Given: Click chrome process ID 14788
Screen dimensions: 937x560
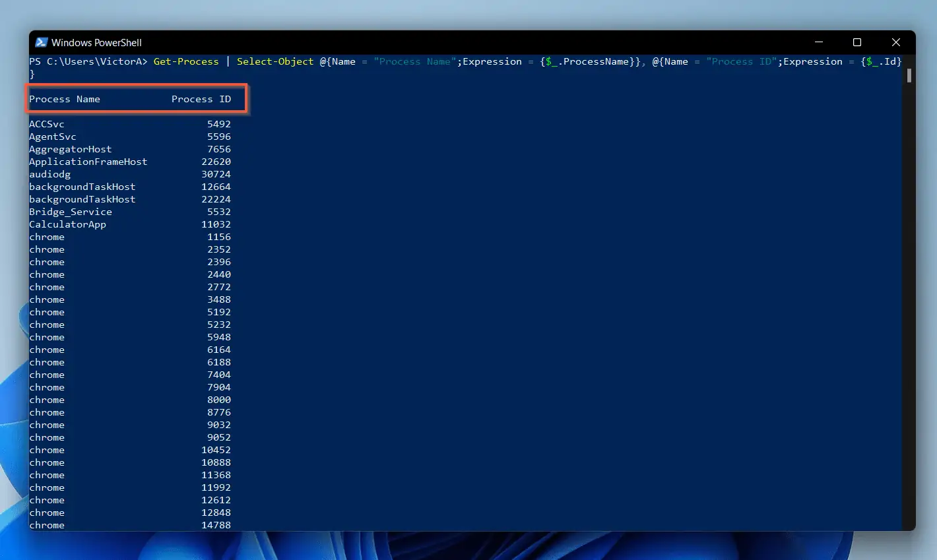Looking at the screenshot, I should pyautogui.click(x=216, y=525).
